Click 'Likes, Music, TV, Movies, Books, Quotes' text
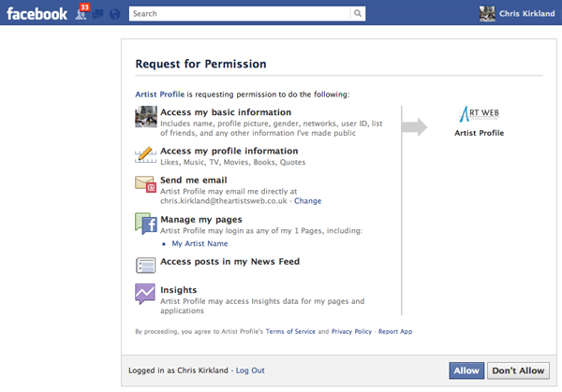 coord(232,162)
